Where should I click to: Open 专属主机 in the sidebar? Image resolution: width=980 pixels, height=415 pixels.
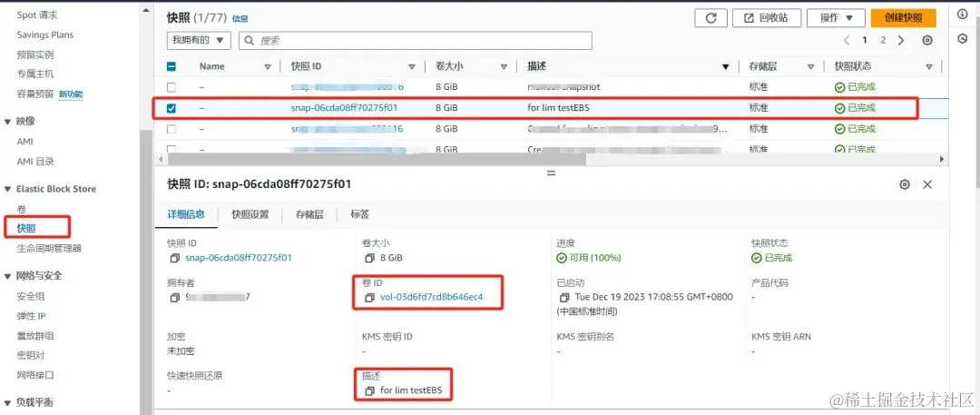tap(35, 74)
